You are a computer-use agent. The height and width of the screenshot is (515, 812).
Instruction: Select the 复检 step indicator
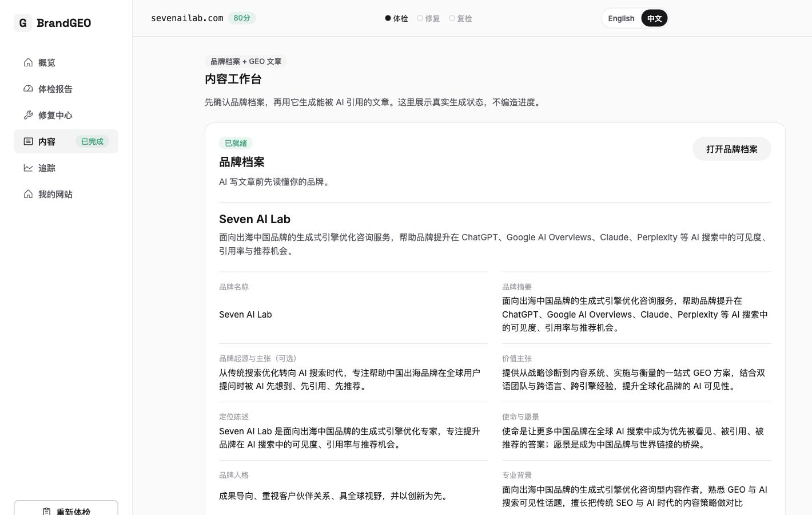tap(460, 18)
